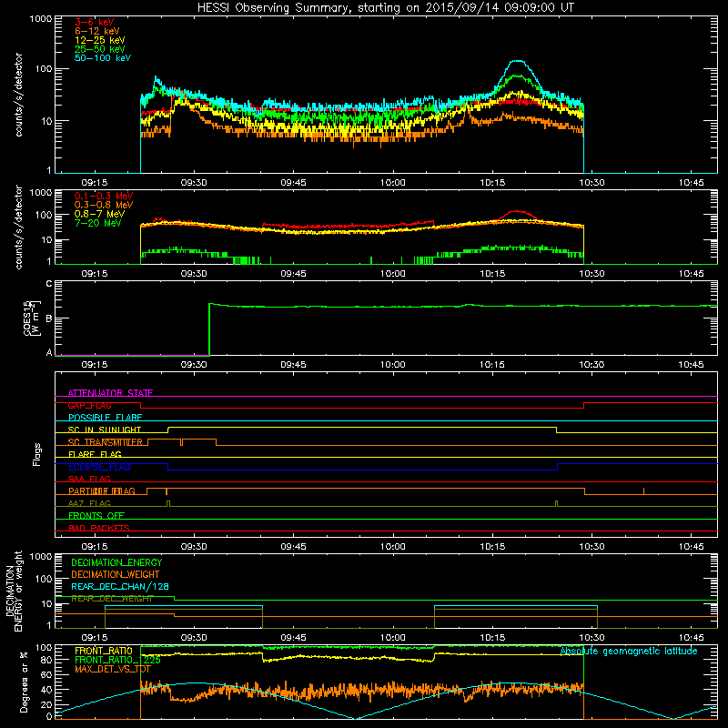Click the 0.1-0.3 MeV legend label
The image size is (728, 728).
point(104,196)
